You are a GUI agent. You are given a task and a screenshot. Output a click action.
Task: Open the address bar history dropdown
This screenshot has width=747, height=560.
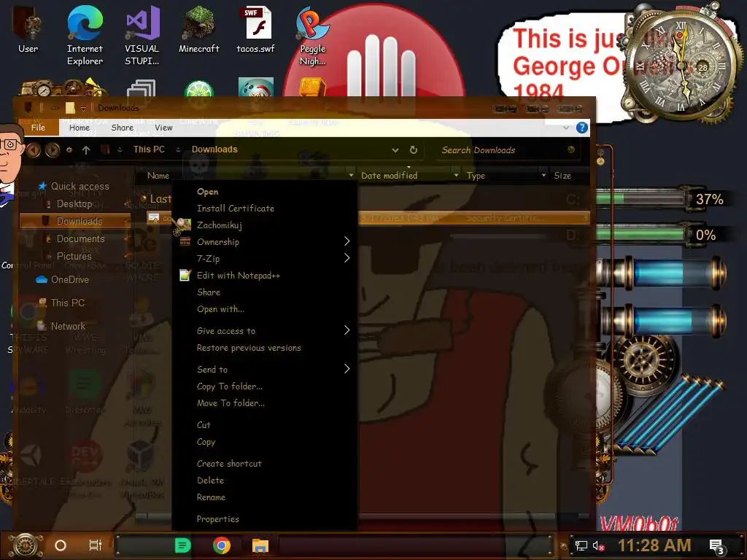395,150
